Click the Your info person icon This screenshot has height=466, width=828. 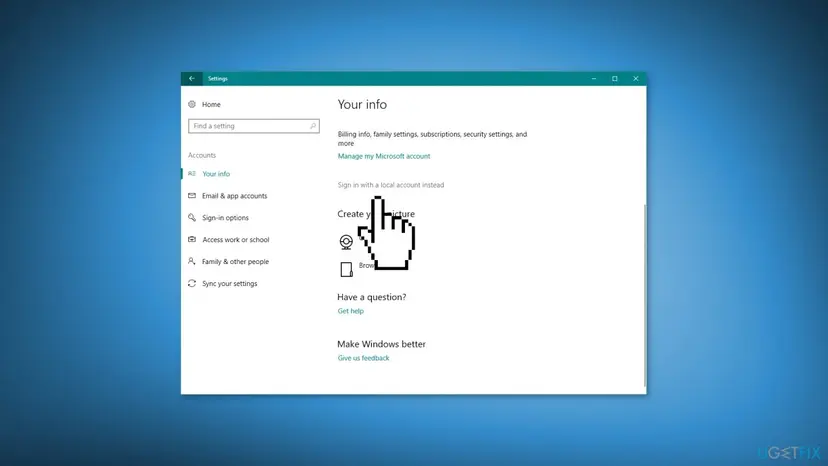click(192, 173)
